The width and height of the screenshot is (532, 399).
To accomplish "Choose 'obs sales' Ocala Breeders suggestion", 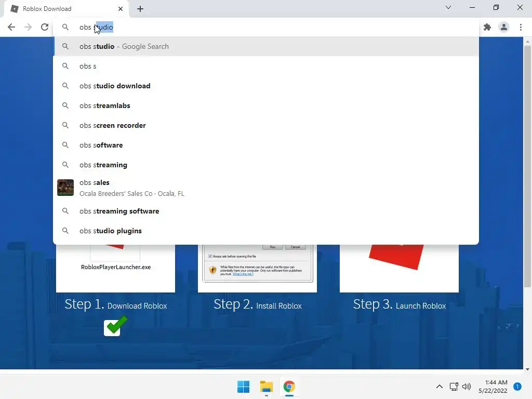I will click(266, 188).
